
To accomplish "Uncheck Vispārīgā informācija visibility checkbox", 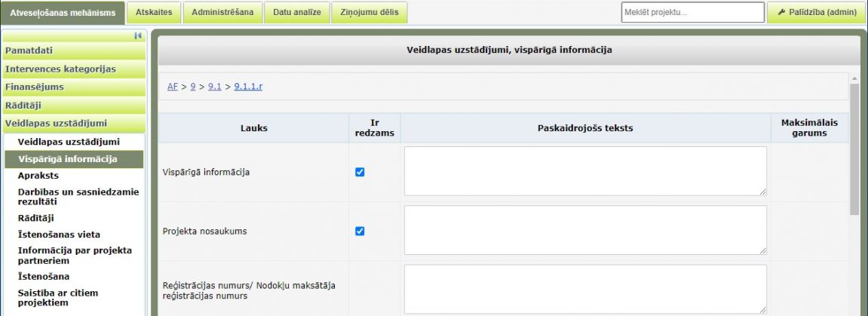I will tap(360, 172).
